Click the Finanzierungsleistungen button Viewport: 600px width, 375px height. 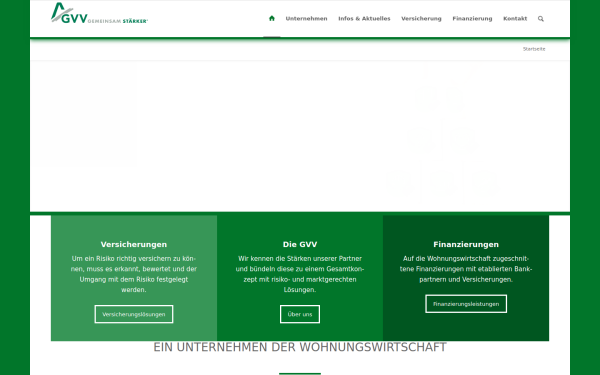point(466,304)
